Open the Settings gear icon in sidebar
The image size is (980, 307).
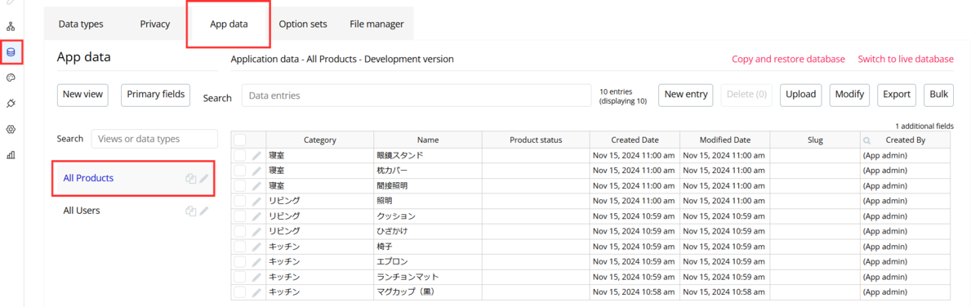tap(11, 129)
